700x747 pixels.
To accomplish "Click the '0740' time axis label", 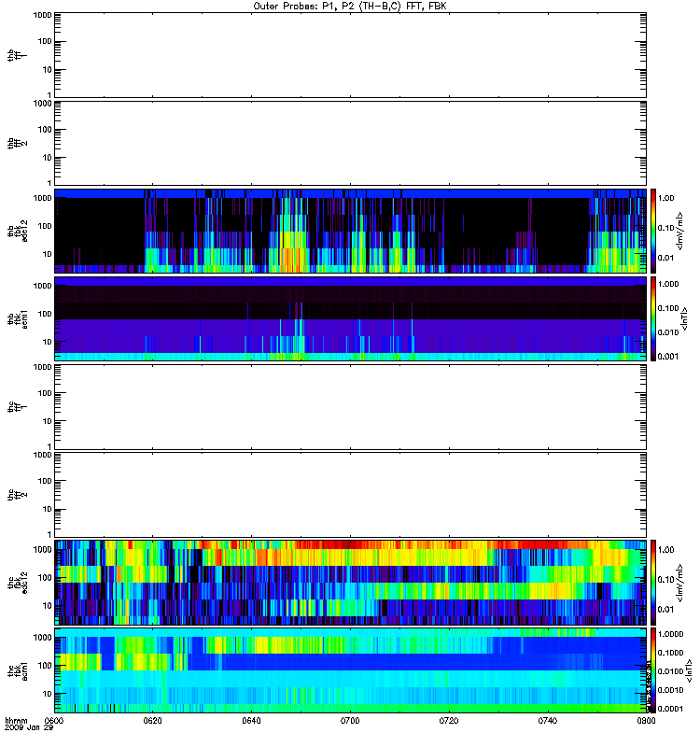I will click(x=548, y=720).
